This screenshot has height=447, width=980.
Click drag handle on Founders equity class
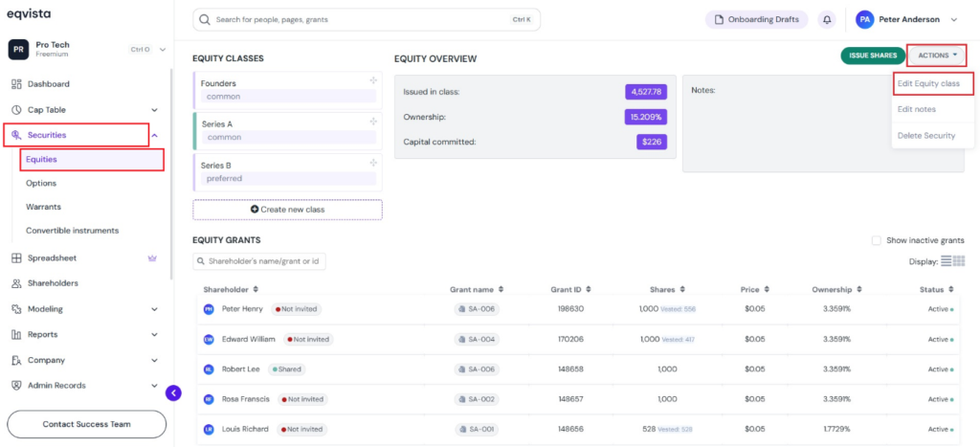coord(373,80)
